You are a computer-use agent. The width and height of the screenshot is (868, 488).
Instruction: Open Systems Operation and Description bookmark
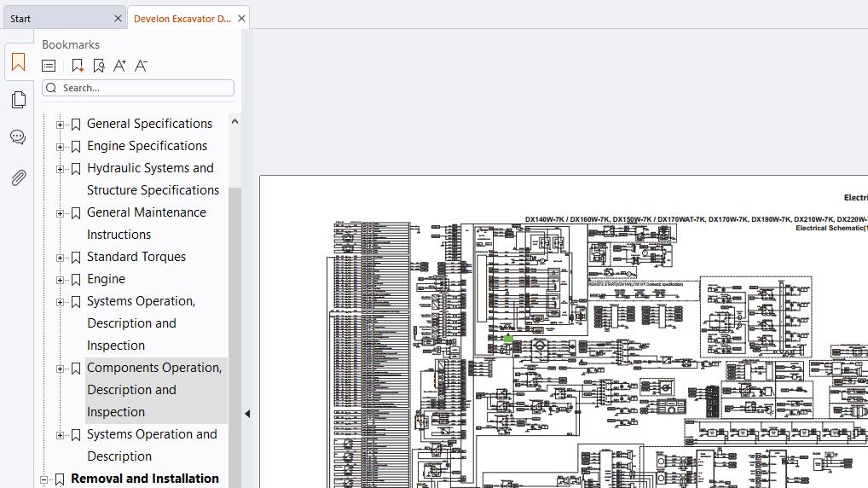tap(153, 444)
